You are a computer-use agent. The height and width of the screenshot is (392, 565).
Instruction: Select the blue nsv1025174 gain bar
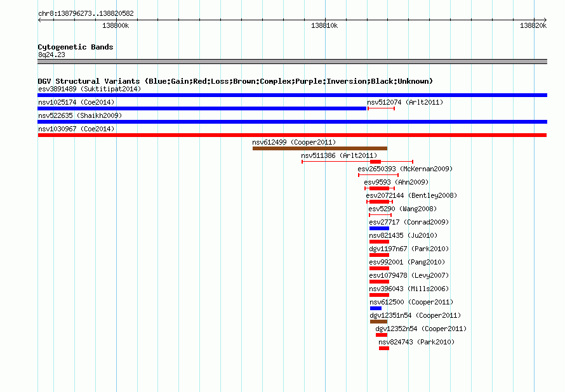202,108
